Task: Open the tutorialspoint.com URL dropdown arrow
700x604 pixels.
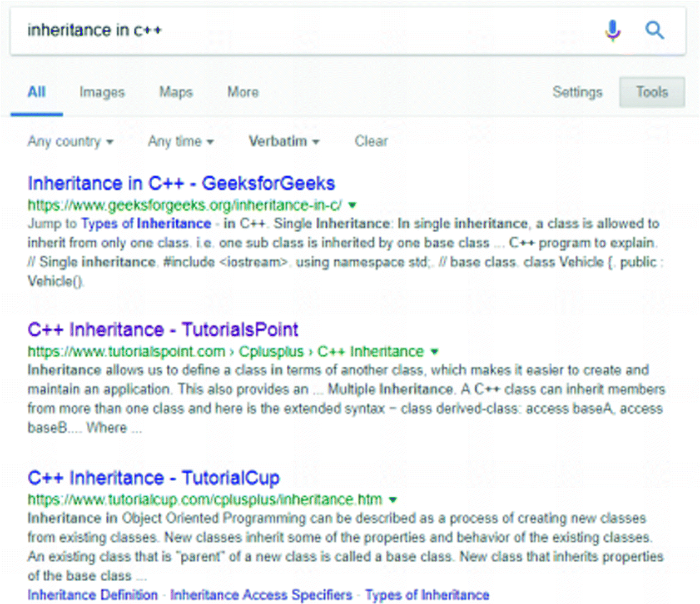Action: [x=435, y=352]
